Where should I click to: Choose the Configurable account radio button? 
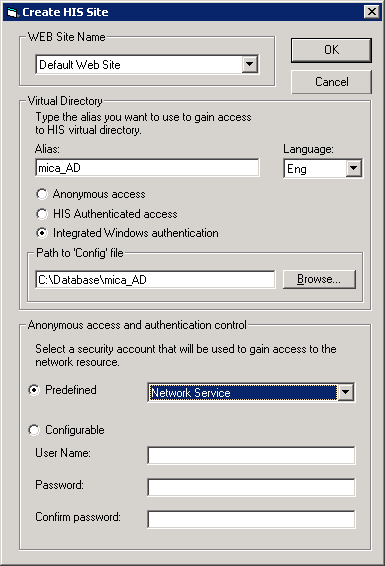[34, 430]
